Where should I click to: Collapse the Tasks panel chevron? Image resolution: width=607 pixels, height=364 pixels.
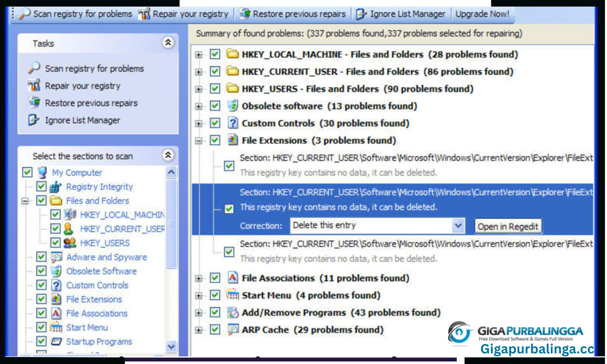(x=168, y=42)
